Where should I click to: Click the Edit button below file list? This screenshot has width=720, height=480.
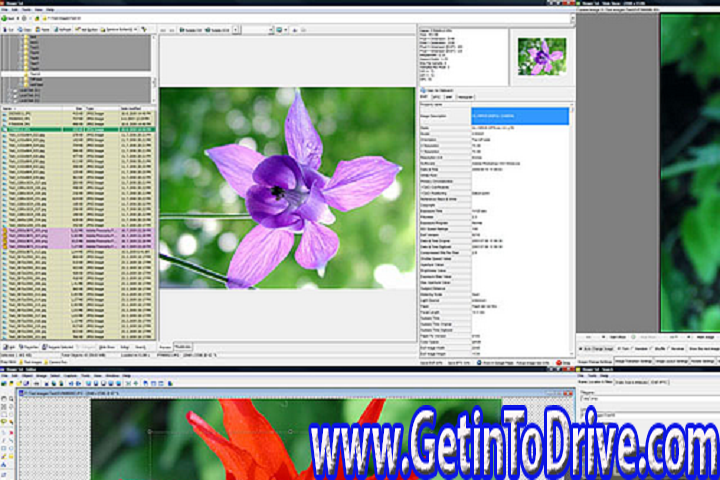(9, 347)
